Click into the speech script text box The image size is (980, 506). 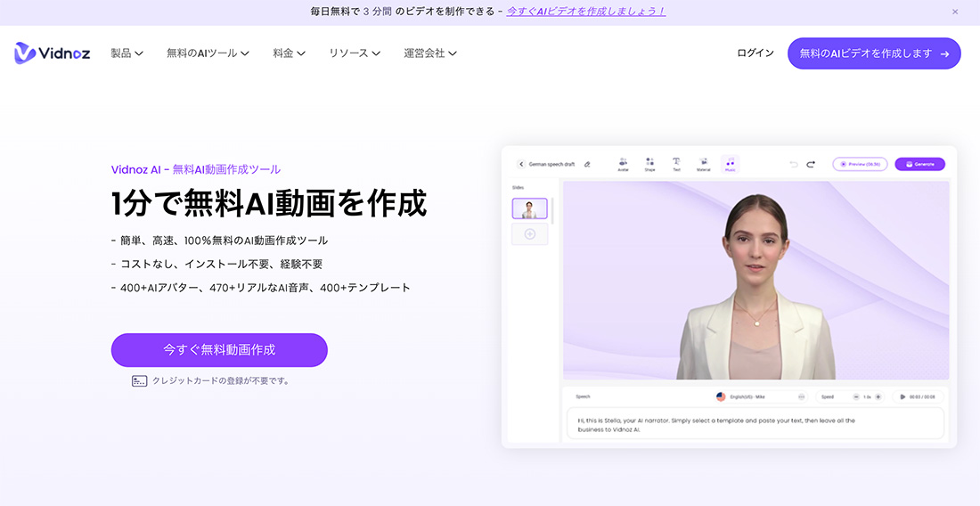[x=755, y=424]
